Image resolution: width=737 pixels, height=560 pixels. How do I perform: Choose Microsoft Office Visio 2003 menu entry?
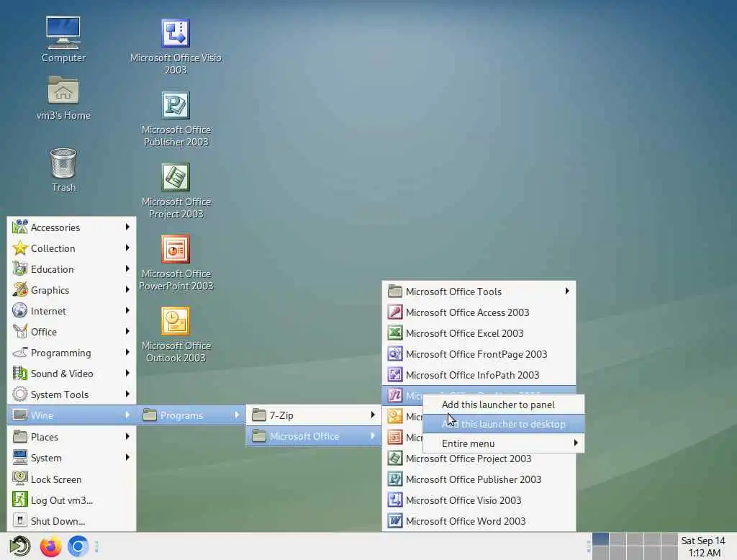tap(479, 500)
